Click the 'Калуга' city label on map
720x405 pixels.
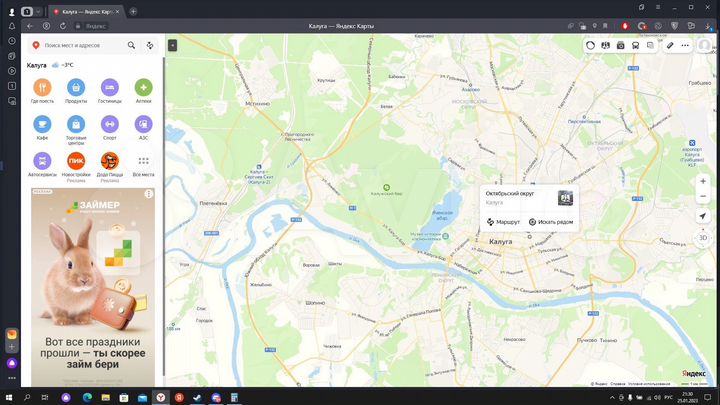[x=501, y=242]
